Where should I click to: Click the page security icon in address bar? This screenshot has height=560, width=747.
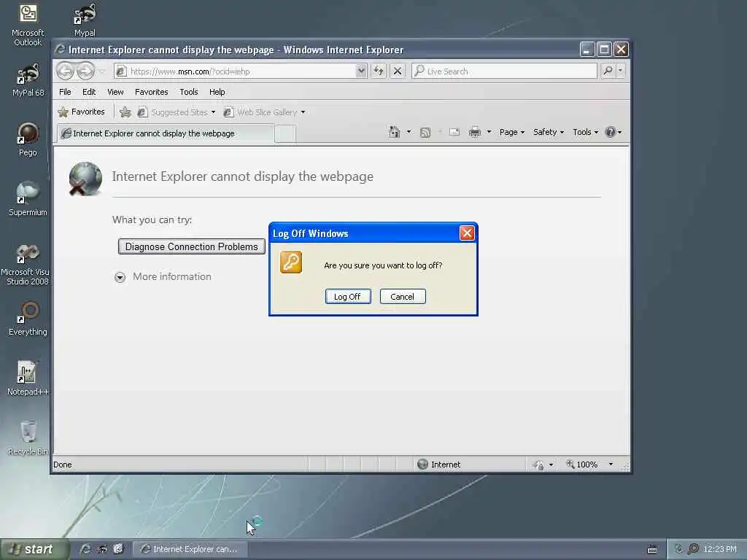pos(121,71)
